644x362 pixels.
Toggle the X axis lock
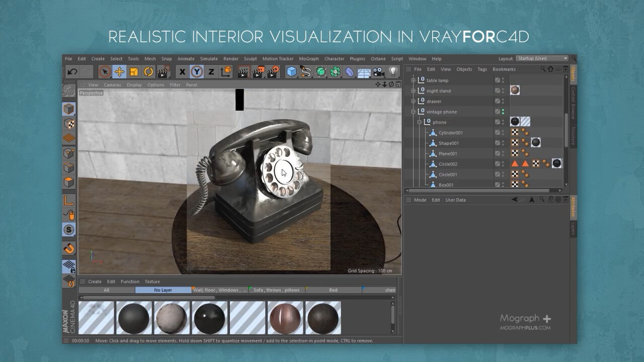[182, 72]
